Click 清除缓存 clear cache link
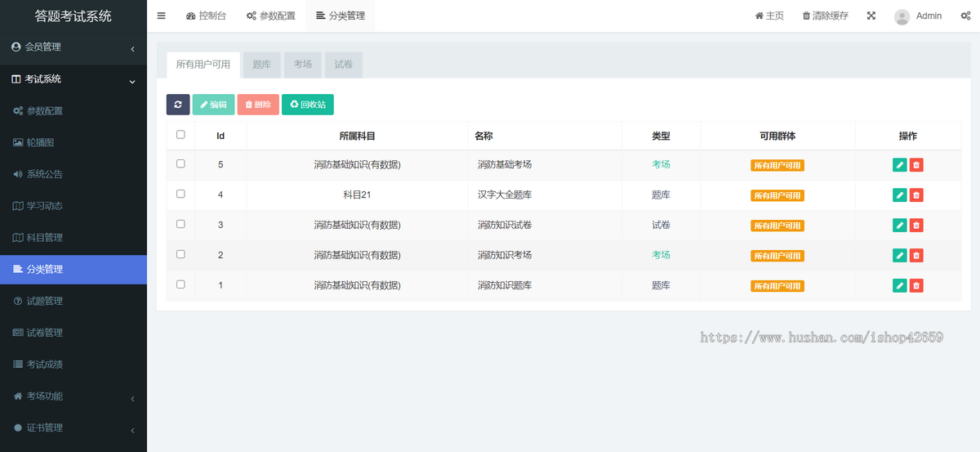The width and height of the screenshot is (980, 452). (826, 16)
